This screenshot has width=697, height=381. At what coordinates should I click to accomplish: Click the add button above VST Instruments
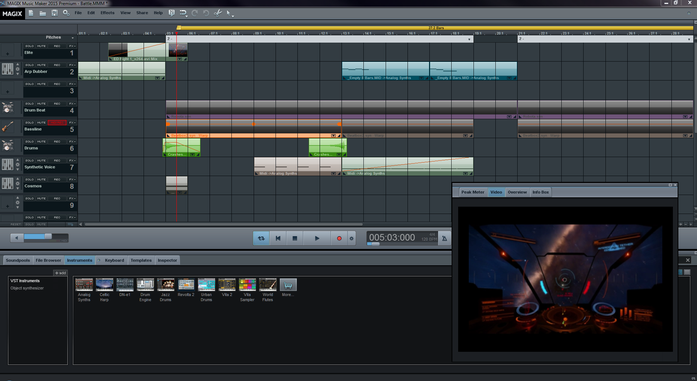60,273
